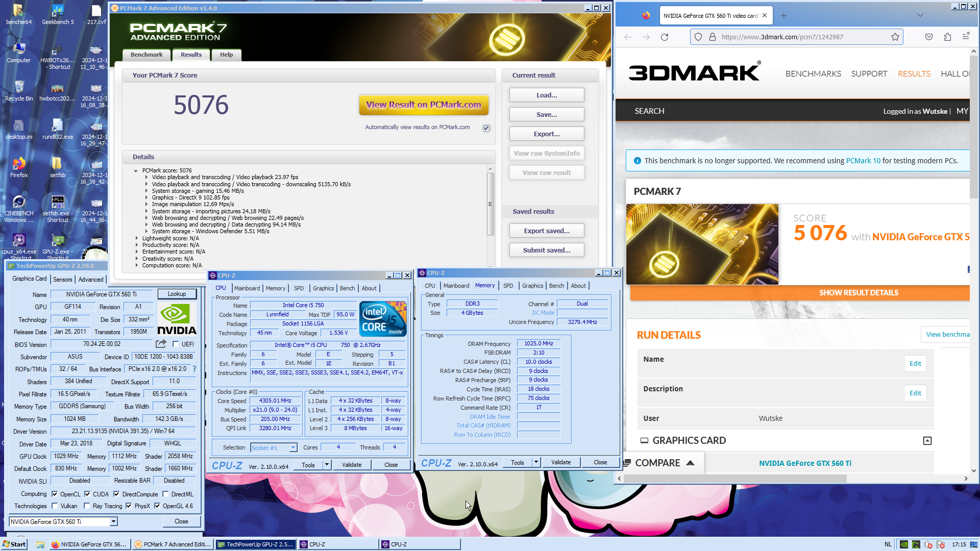This screenshot has width=980, height=551.
Task: Toggle the DirectML checkbox
Action: pyautogui.click(x=165, y=494)
